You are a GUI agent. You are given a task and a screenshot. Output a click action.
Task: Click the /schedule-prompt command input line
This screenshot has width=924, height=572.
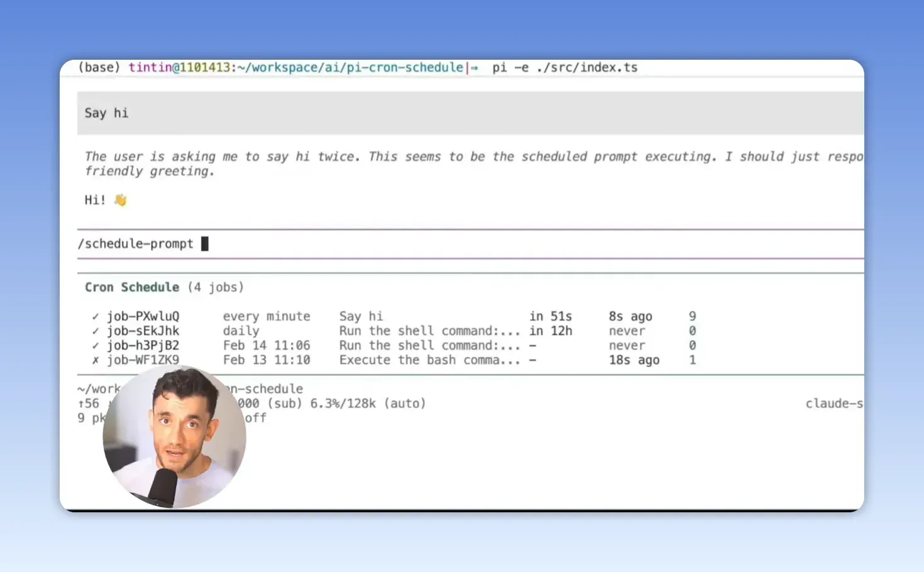click(470, 244)
